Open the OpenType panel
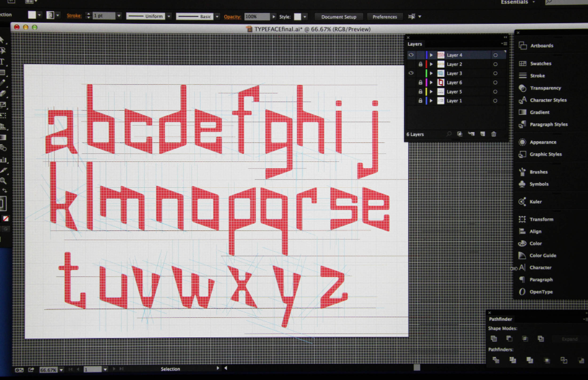Viewport: 588px width, 380px height. click(x=541, y=292)
